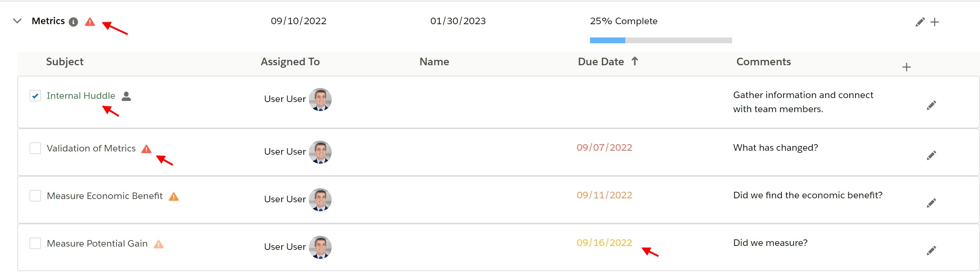Click the Due Date sort arrow
Image resolution: width=980 pixels, height=274 pixels.
(634, 61)
